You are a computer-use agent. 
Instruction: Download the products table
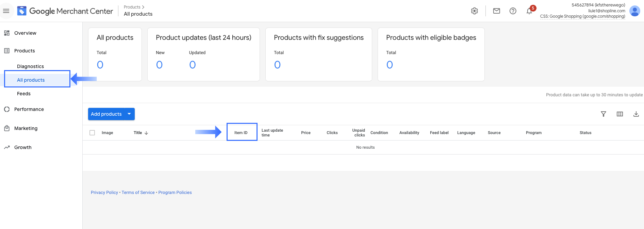(x=636, y=114)
